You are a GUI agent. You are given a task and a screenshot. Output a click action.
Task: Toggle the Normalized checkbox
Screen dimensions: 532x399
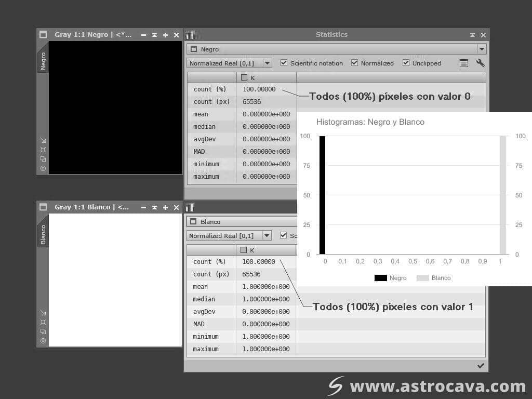point(354,63)
